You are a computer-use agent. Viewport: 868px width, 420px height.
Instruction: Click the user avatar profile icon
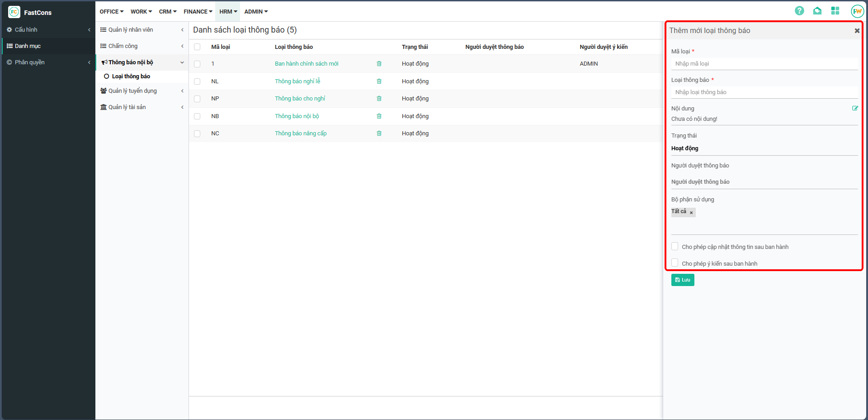click(857, 11)
